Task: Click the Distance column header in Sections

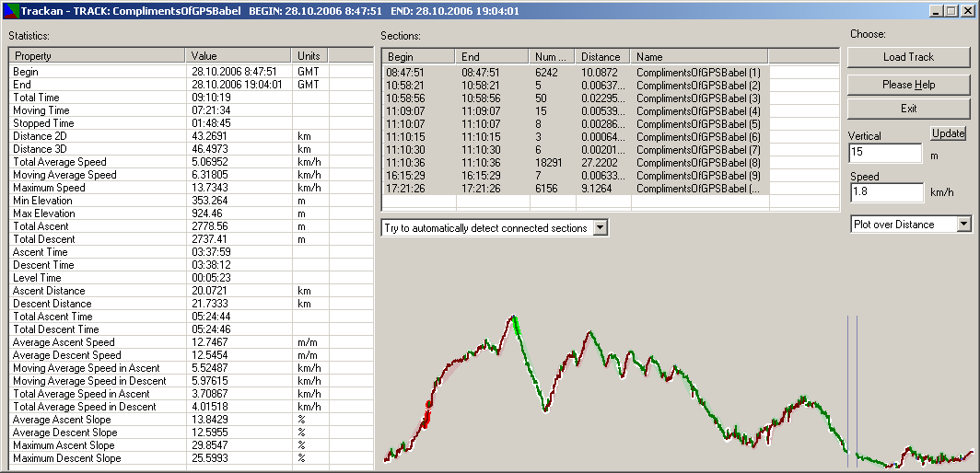Action: [602, 57]
